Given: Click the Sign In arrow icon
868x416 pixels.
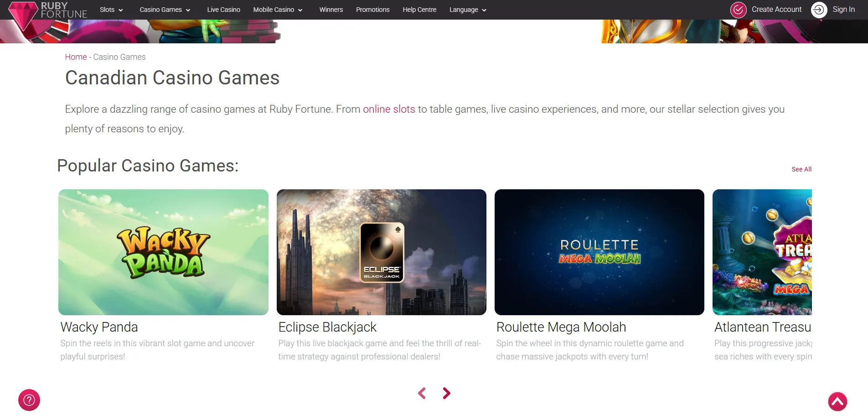Looking at the screenshot, I should pos(819,10).
